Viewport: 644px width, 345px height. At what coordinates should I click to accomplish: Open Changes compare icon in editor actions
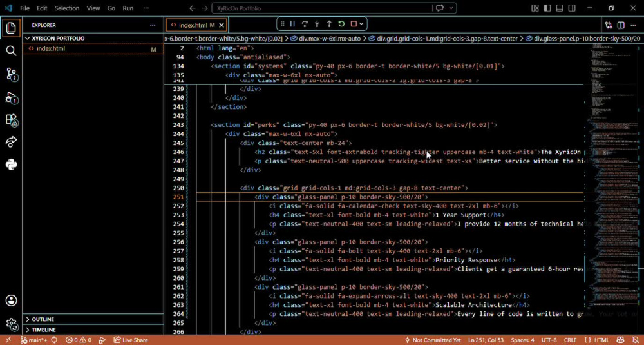[609, 26]
